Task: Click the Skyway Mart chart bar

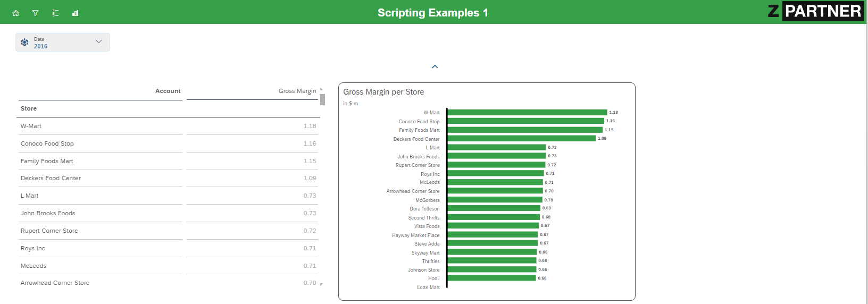Action: coord(492,252)
